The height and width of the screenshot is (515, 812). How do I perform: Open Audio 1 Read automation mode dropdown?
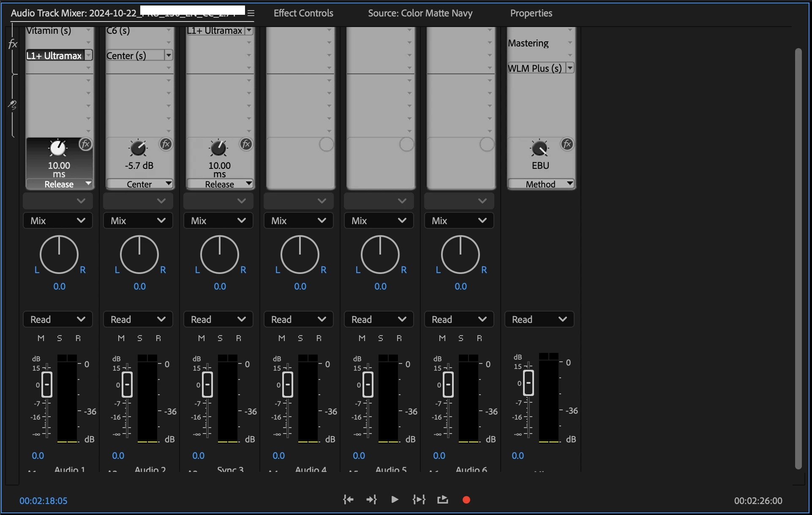point(58,320)
